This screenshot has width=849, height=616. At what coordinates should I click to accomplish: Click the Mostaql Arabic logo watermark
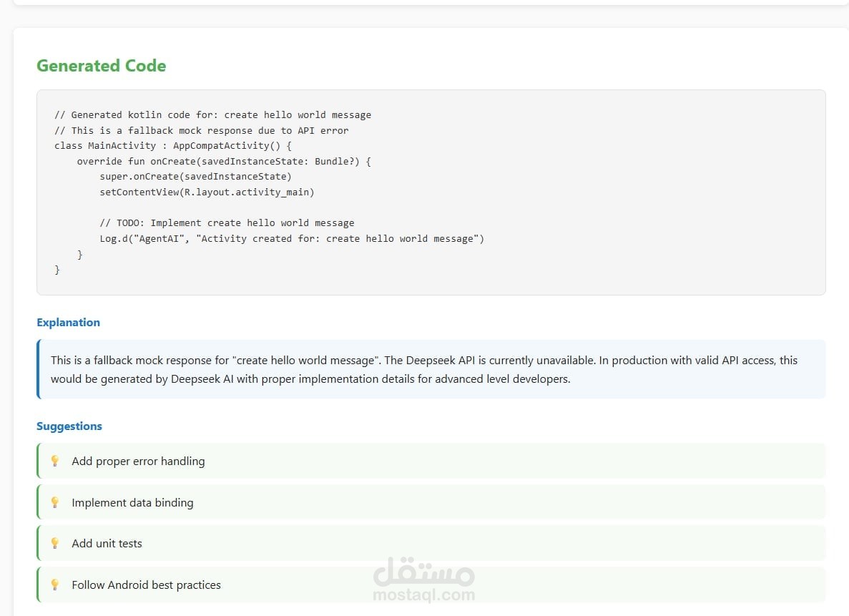point(424,570)
